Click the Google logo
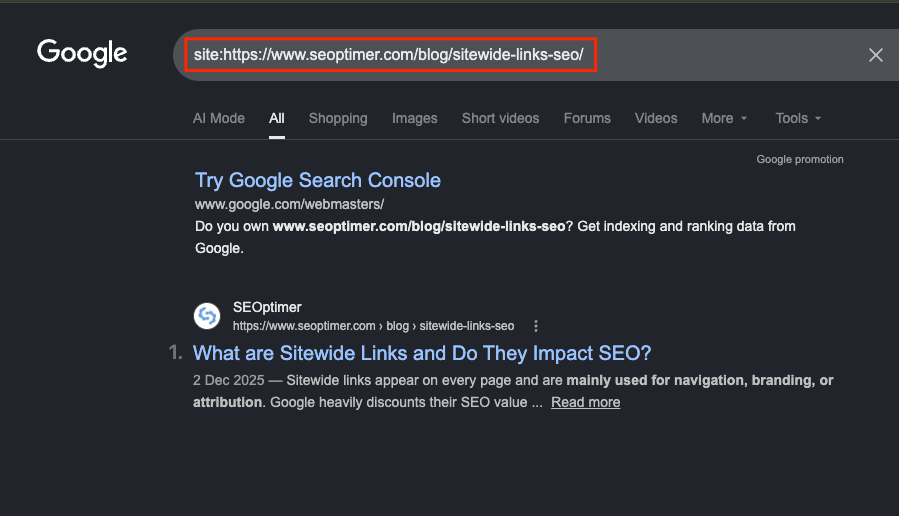 (82, 53)
